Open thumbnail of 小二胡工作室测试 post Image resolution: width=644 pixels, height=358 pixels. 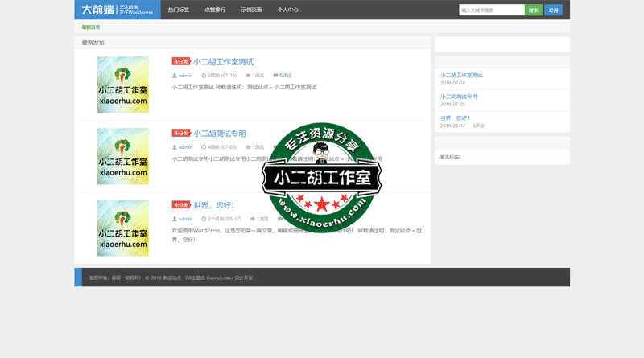pyautogui.click(x=123, y=84)
